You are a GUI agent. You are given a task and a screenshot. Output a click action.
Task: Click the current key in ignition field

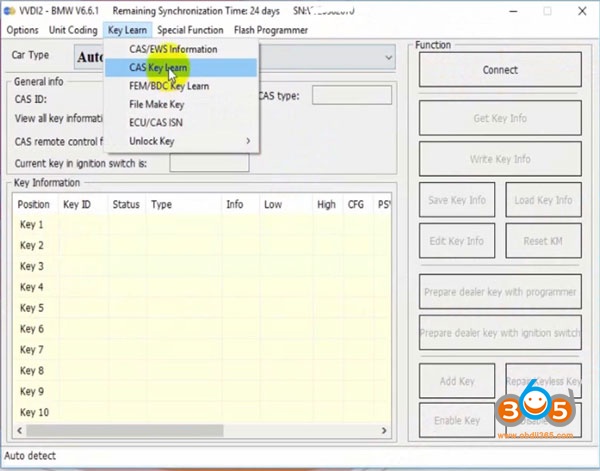point(209,163)
